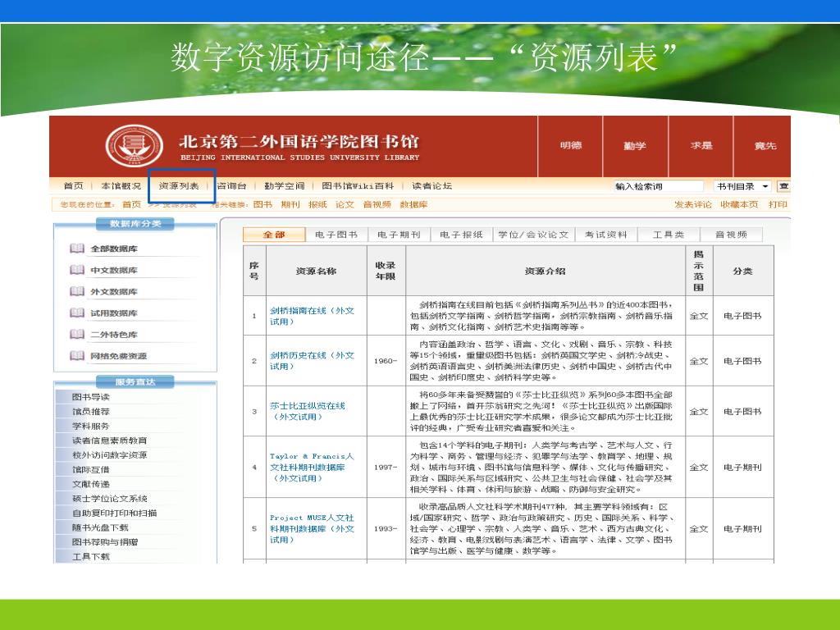
Task: Select 试用数据库 category
Action: (x=114, y=313)
